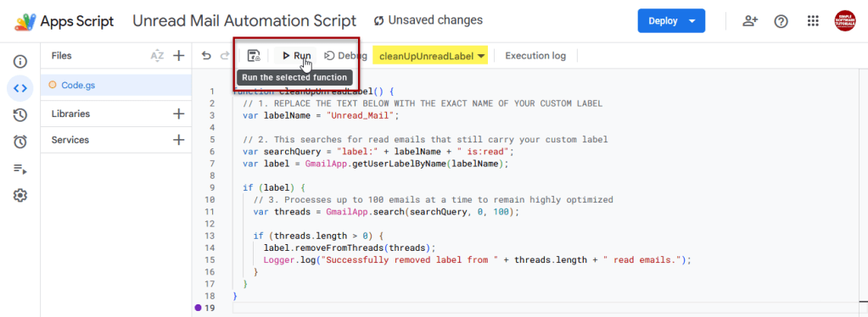Click GmailApp.search call on line 11
This screenshot has height=317, width=868.
(x=423, y=212)
